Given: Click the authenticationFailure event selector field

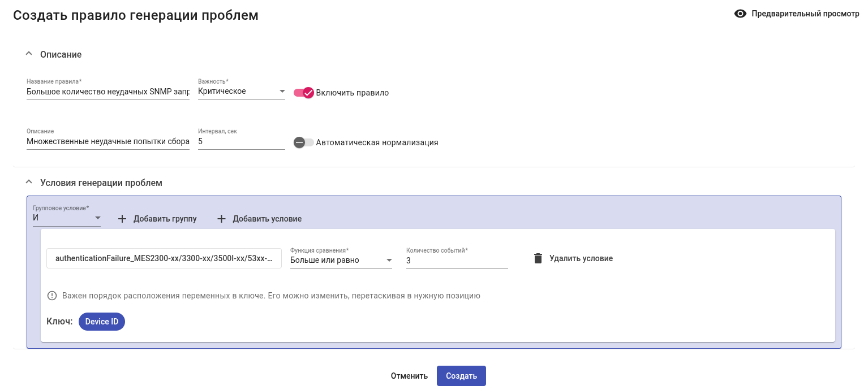Looking at the screenshot, I should (x=164, y=258).
